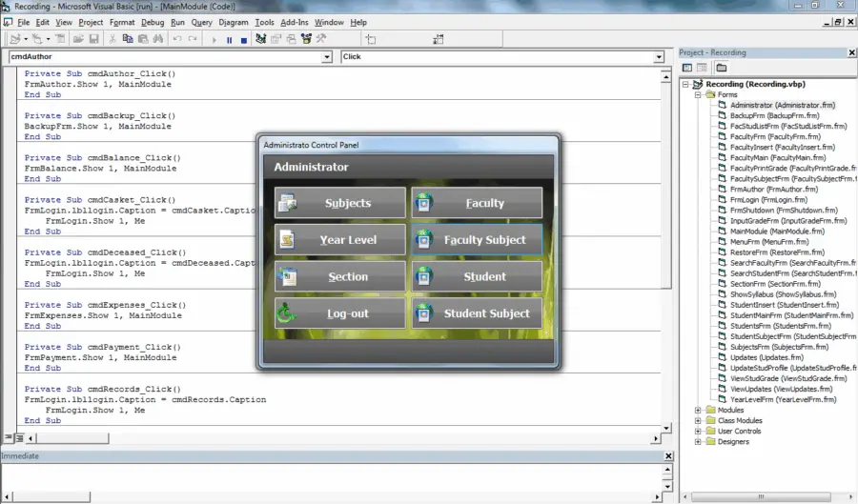Click View Code icon in Project panel

tap(687, 68)
